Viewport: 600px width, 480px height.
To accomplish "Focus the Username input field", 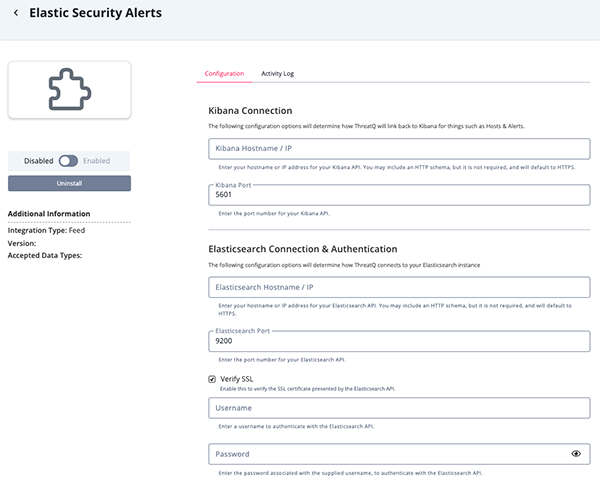I will [x=399, y=408].
